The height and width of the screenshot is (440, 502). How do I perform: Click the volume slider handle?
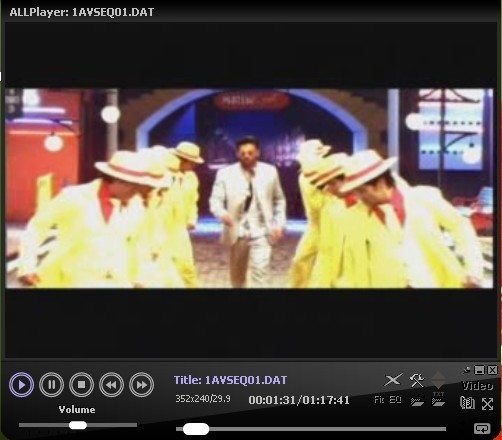[x=78, y=425]
